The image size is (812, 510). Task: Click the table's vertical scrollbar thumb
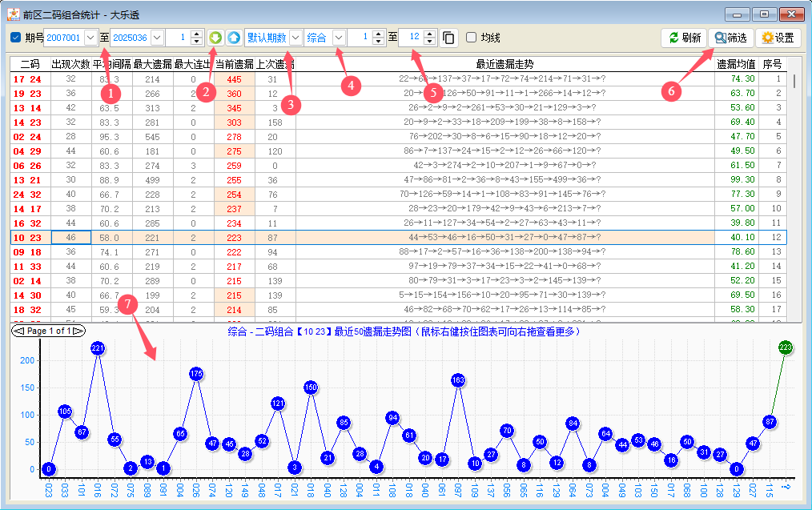[794, 81]
